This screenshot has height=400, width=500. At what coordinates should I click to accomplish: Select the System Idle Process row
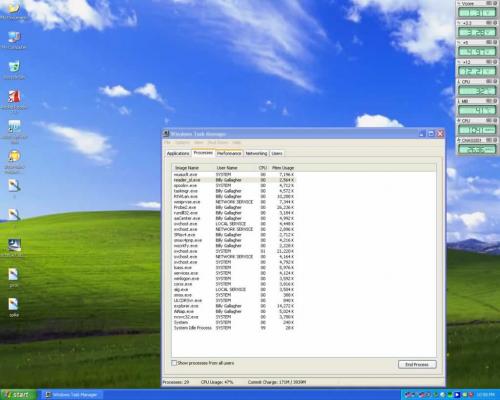click(234, 328)
